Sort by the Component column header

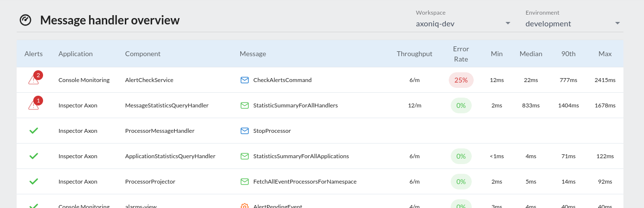tap(143, 54)
